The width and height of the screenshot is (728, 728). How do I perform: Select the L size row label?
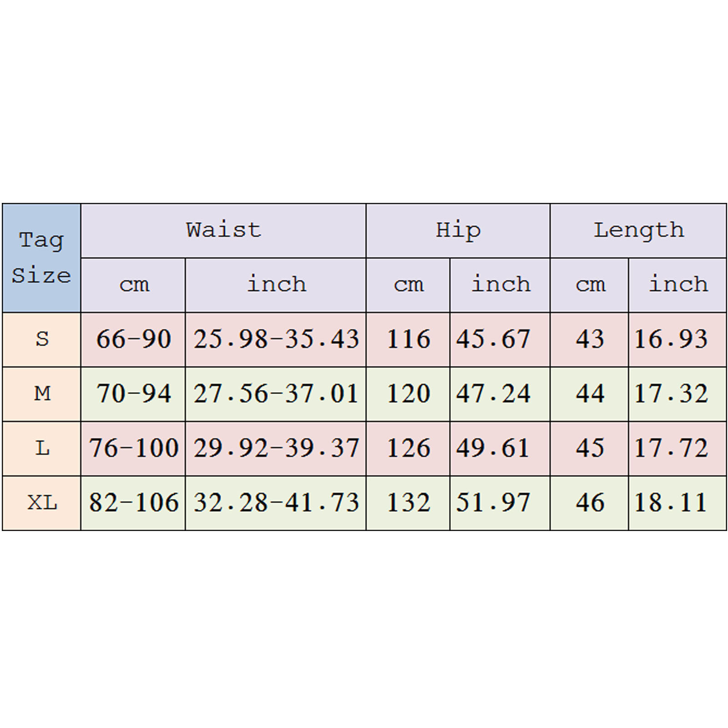(42, 449)
